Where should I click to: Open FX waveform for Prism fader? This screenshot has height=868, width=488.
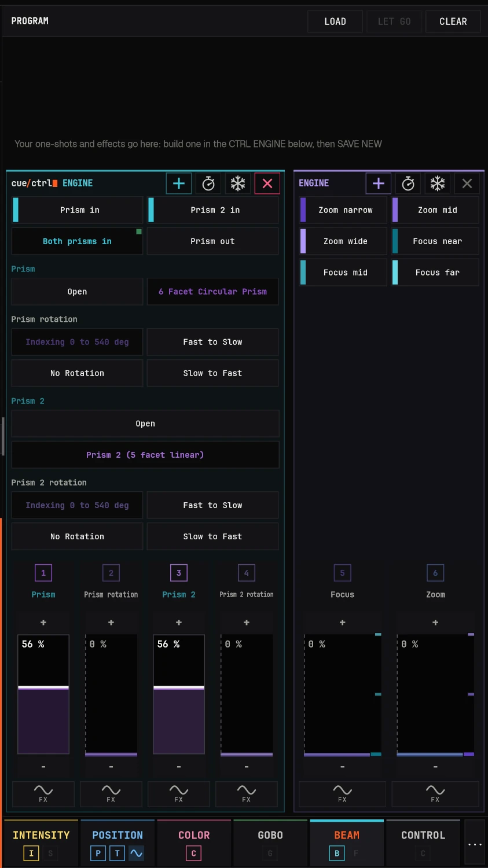tap(43, 794)
